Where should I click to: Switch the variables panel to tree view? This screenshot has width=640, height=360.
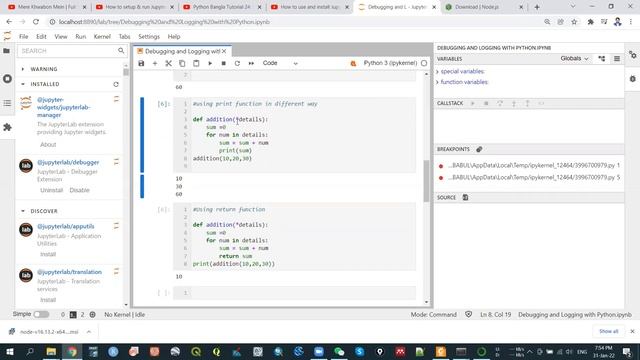coord(602,59)
